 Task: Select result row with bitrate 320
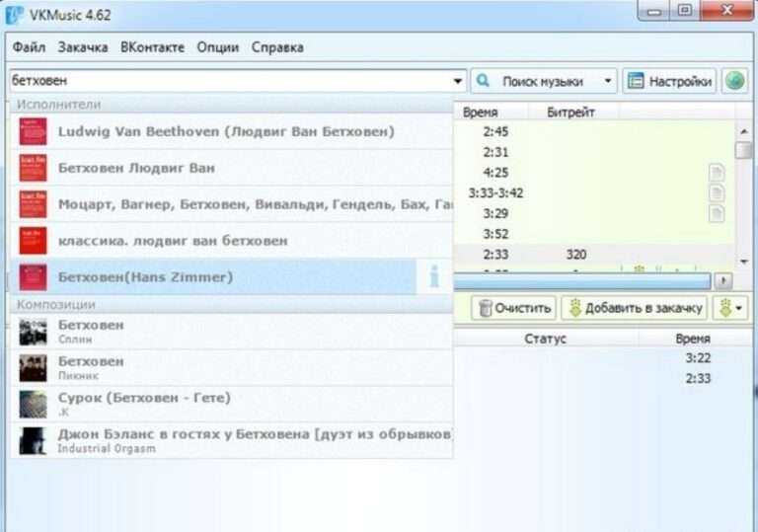tap(594, 255)
